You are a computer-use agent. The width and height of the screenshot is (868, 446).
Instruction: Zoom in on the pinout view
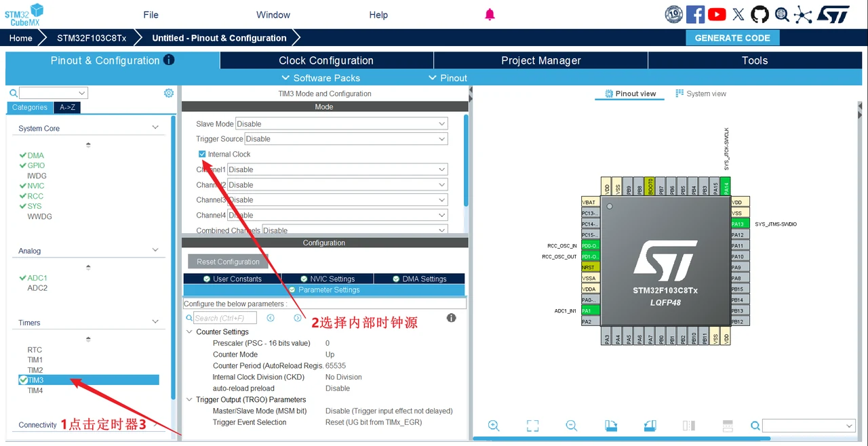pos(494,426)
